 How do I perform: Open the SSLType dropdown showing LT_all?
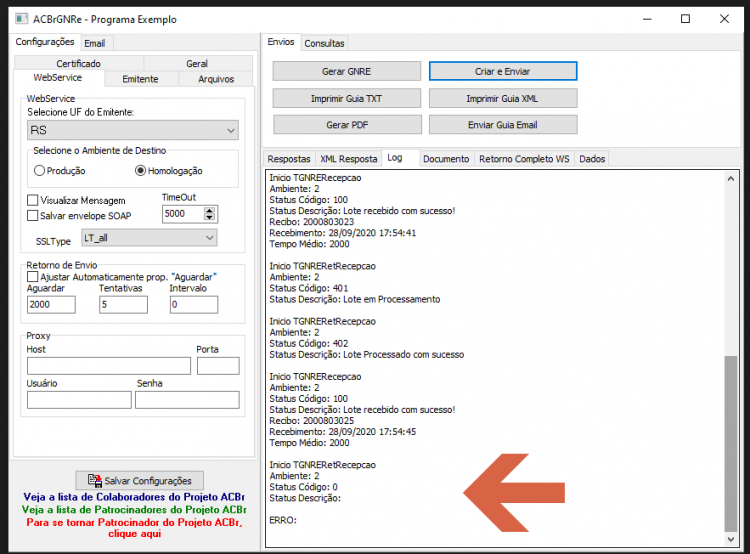coord(149,238)
